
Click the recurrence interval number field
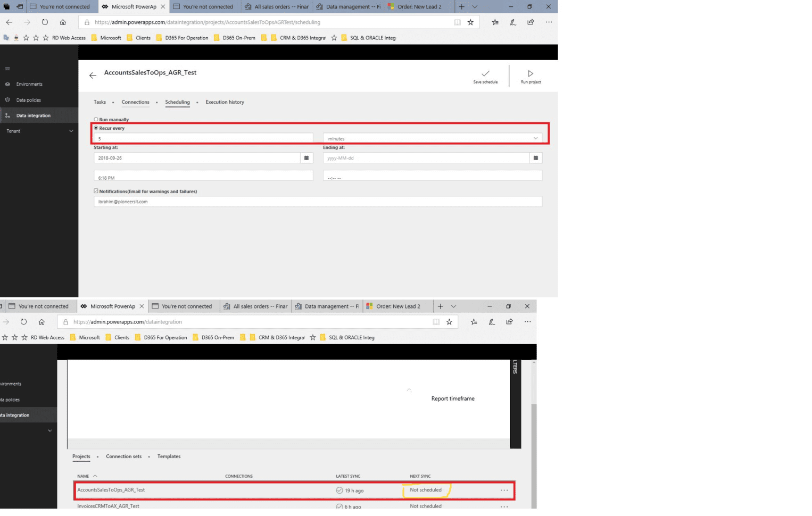pyautogui.click(x=203, y=138)
